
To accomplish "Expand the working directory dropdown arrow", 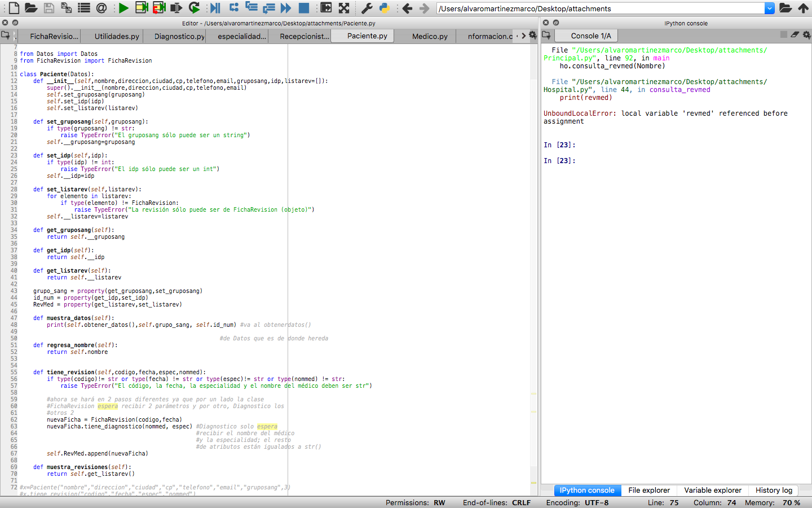I will (x=770, y=8).
